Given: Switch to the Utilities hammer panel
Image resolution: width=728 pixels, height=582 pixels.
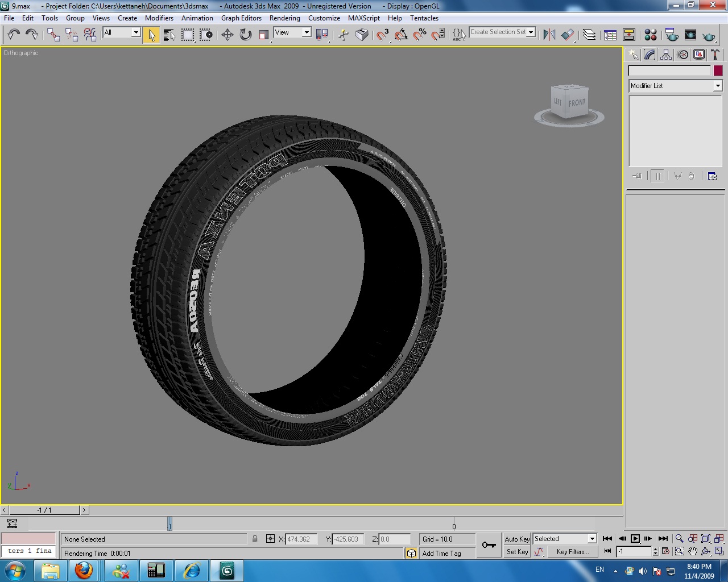Looking at the screenshot, I should (x=715, y=55).
